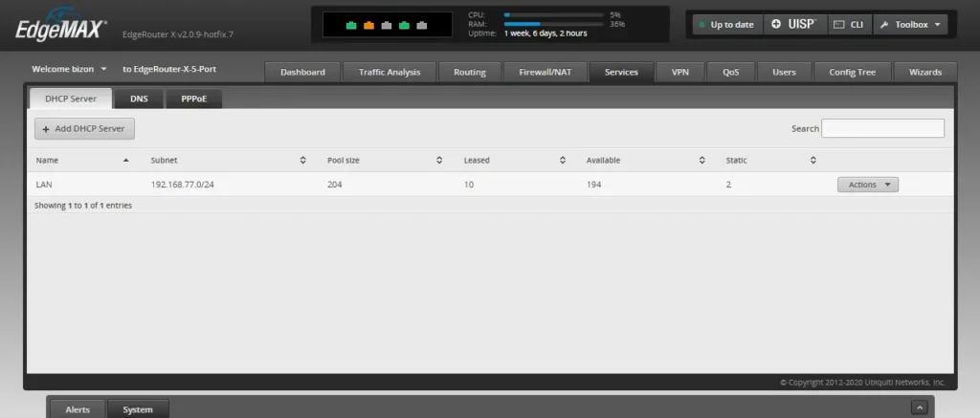Open the VPN tab
The width and height of the screenshot is (980, 418).
click(680, 72)
